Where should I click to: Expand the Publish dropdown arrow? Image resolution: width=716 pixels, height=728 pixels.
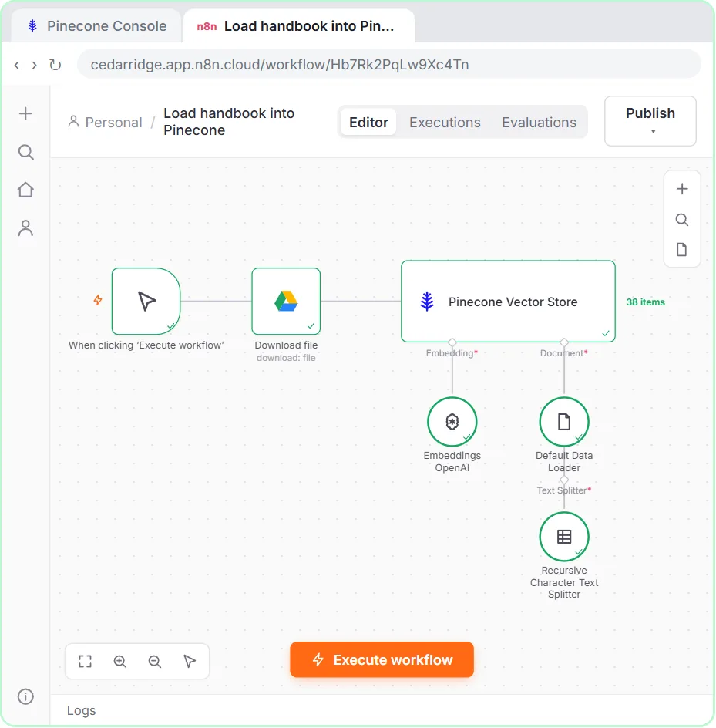click(653, 131)
